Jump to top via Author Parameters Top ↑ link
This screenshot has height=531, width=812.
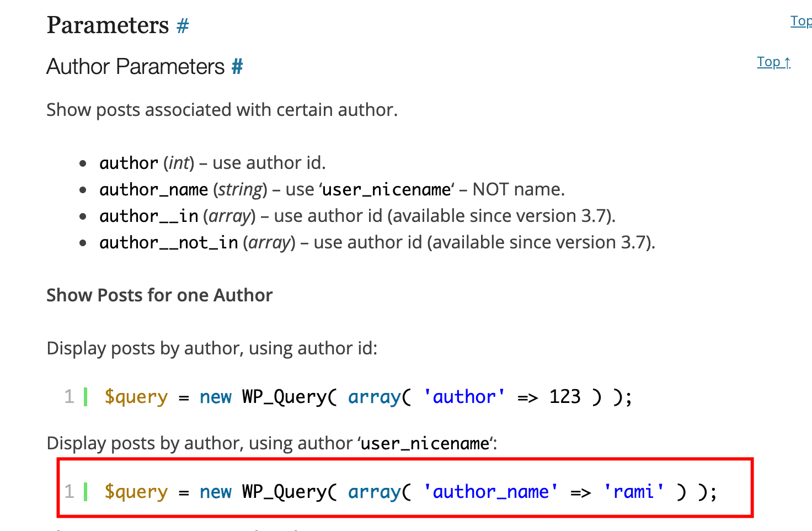click(x=773, y=62)
